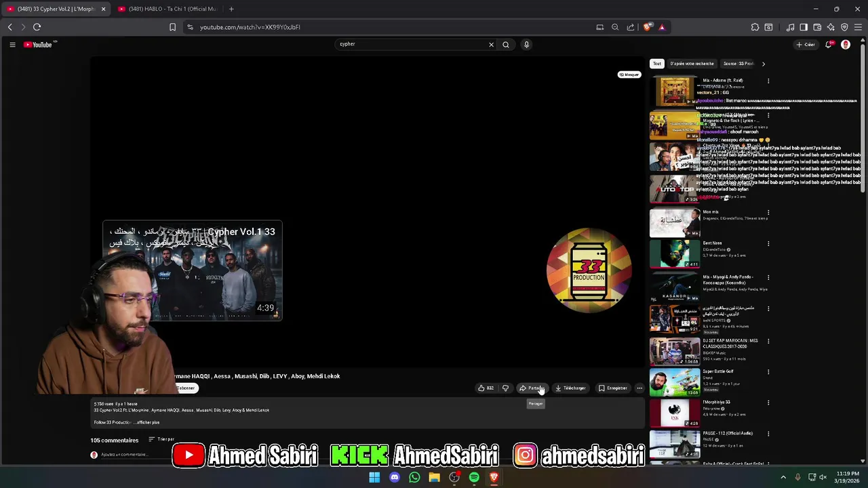This screenshot has width=868, height=488.
Task: Select the D'après votre recherche chip
Action: pos(692,64)
